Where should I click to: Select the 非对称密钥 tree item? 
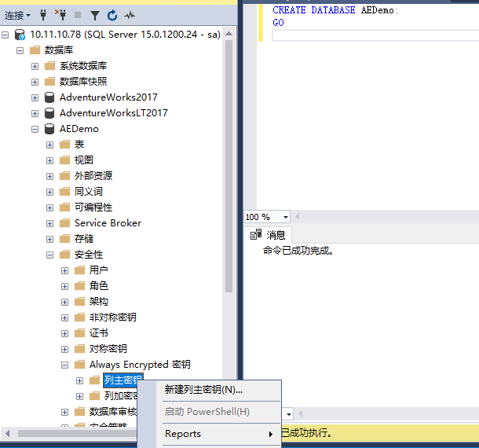tap(113, 318)
